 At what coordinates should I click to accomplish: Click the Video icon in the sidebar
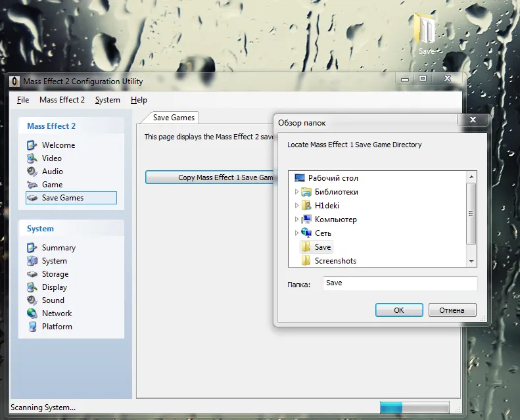pyautogui.click(x=32, y=158)
